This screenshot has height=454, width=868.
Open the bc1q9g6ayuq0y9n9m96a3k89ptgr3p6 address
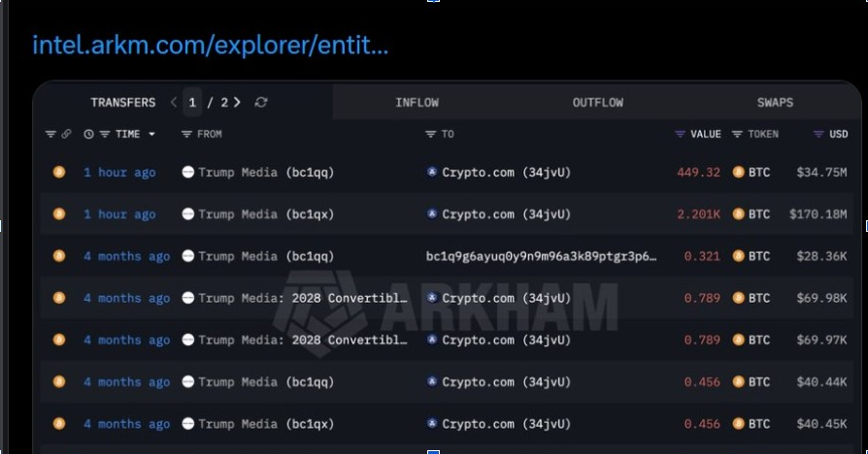(542, 256)
